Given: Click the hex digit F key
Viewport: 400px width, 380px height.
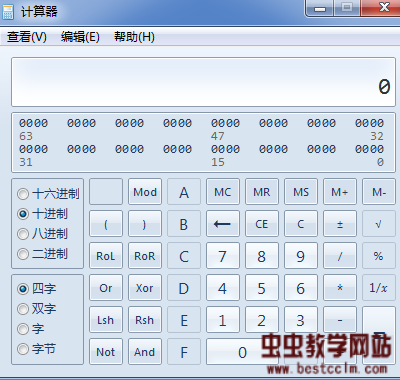Looking at the screenshot, I should [x=184, y=352].
